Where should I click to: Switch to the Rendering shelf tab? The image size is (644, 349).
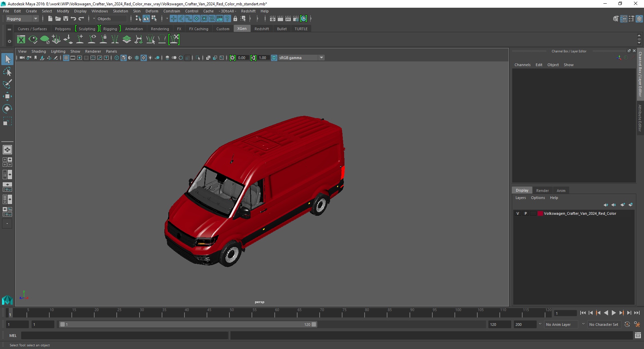[x=160, y=29]
